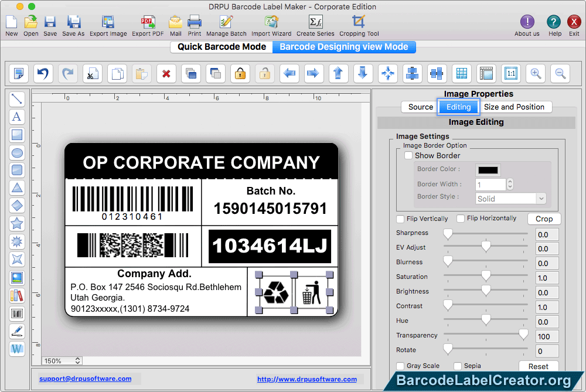Open Border Style dropdown
The height and width of the screenshot is (392, 586).
coord(510,199)
